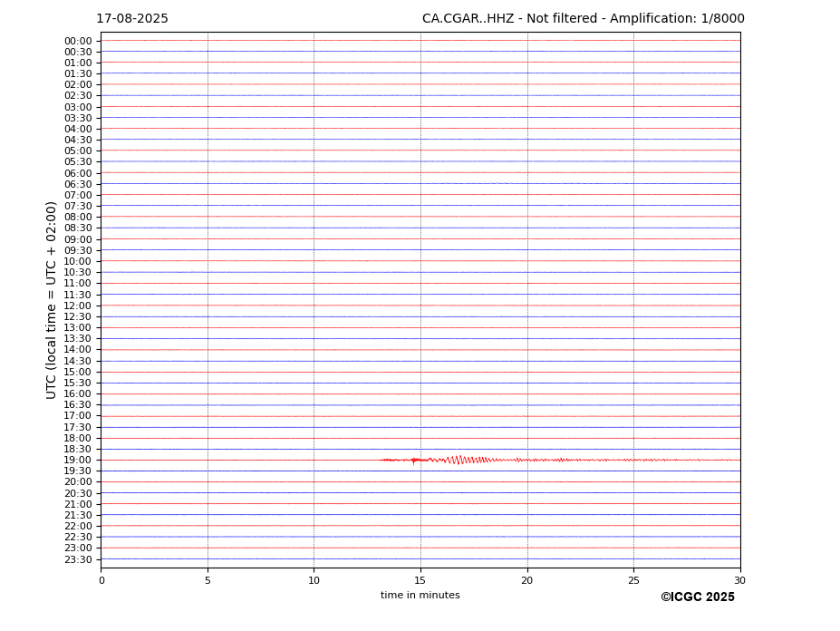Select the 11:30 time label

point(78,295)
